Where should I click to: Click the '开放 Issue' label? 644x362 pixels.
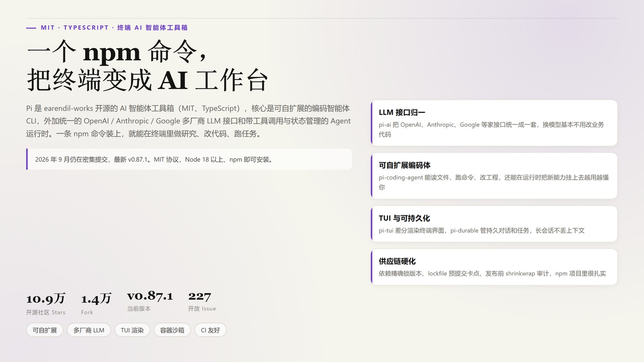(x=202, y=309)
